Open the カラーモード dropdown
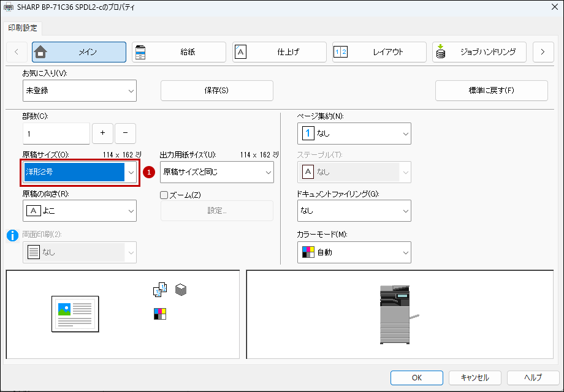Screen dimensions: 564x392 pyautogui.click(x=354, y=252)
